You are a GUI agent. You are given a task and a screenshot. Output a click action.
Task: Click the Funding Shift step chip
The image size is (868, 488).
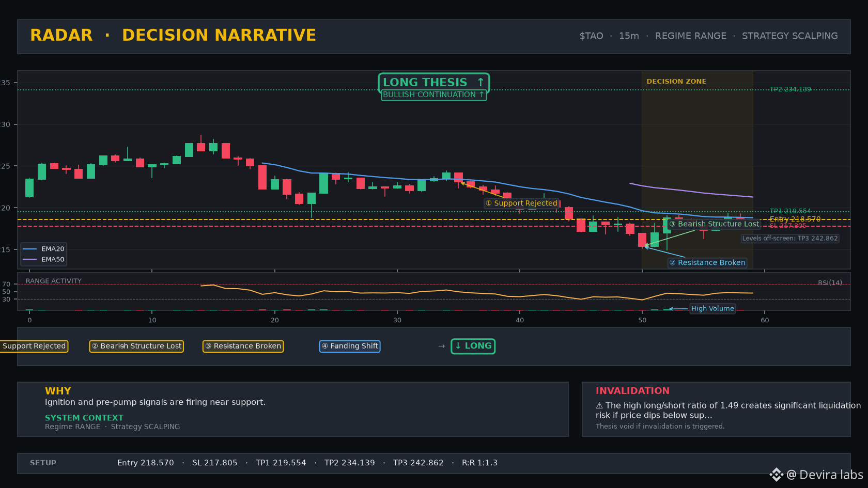pyautogui.click(x=350, y=346)
